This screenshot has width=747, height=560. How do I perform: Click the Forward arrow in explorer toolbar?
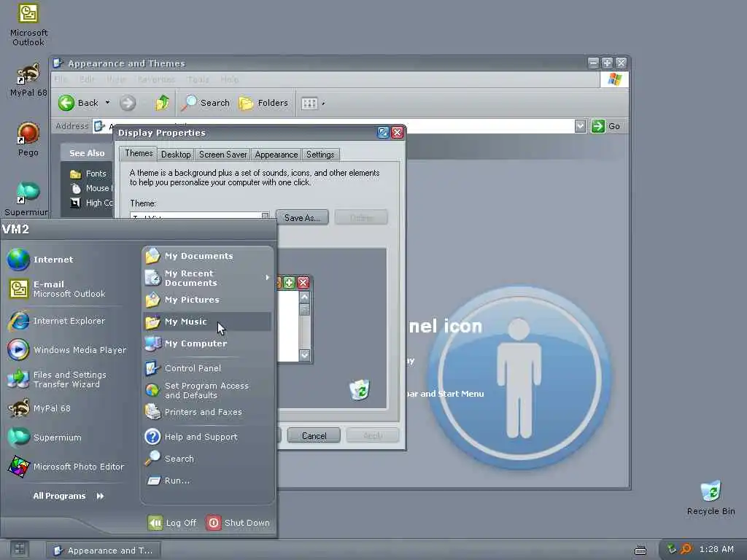coord(128,102)
